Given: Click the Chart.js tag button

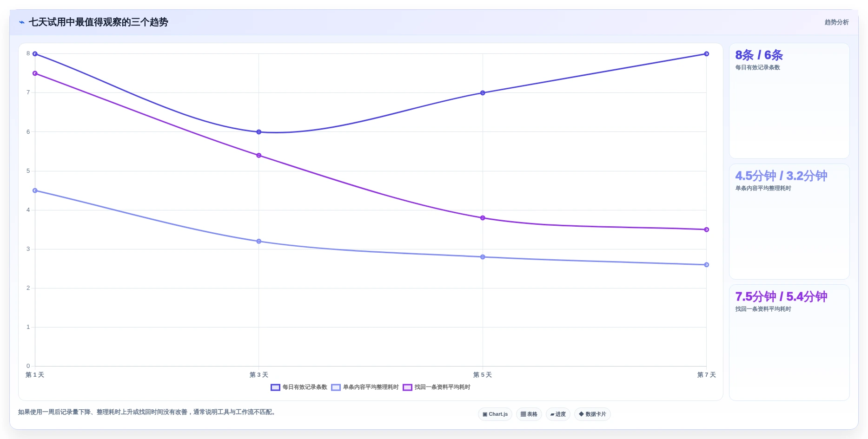Looking at the screenshot, I should point(495,414).
